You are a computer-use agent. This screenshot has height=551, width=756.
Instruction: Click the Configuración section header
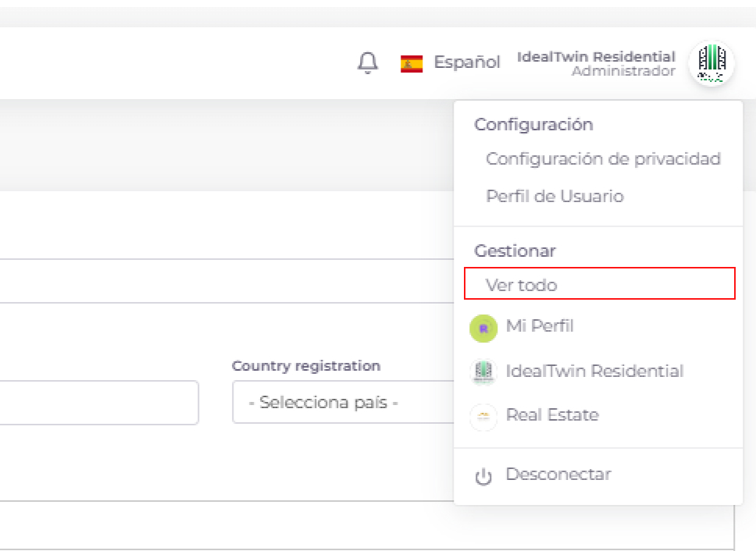[533, 125]
